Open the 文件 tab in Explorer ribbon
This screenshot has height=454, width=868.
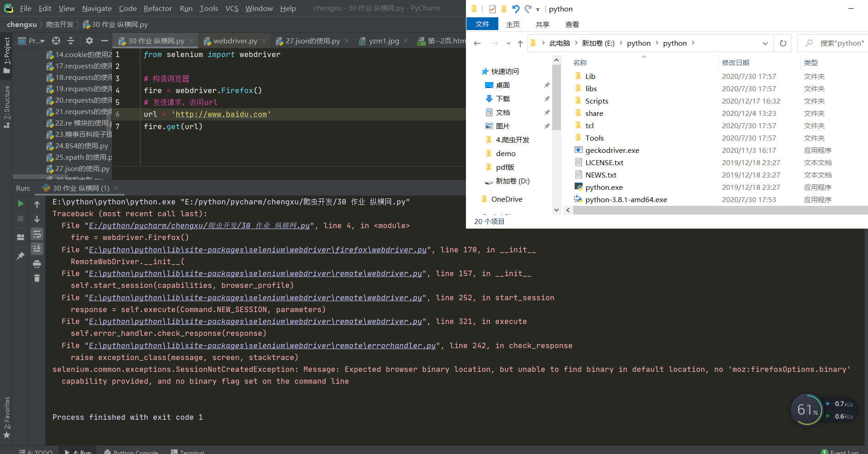click(x=482, y=24)
